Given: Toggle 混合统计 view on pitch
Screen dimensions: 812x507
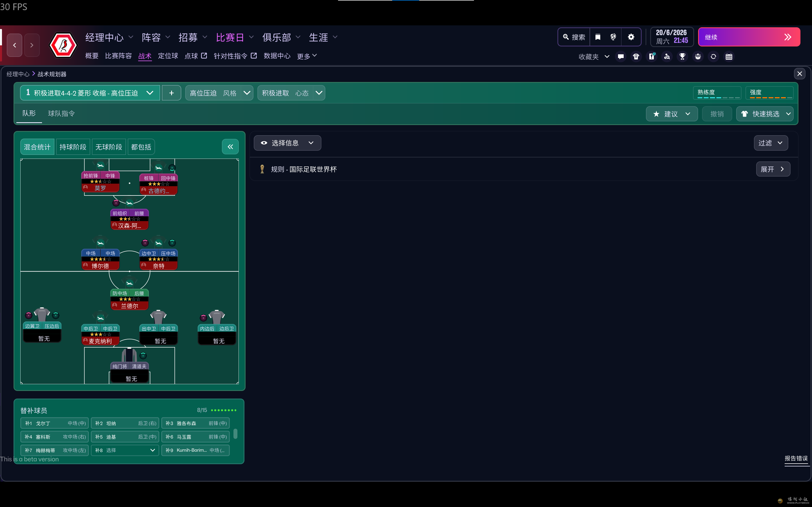Looking at the screenshot, I should 37,147.
